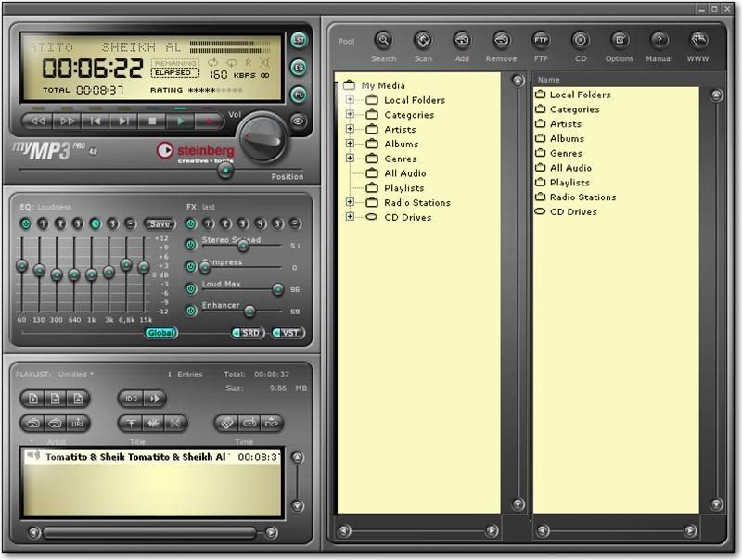The height and width of the screenshot is (560, 742).
Task: Click the Vol volume knob
Action: (x=262, y=138)
